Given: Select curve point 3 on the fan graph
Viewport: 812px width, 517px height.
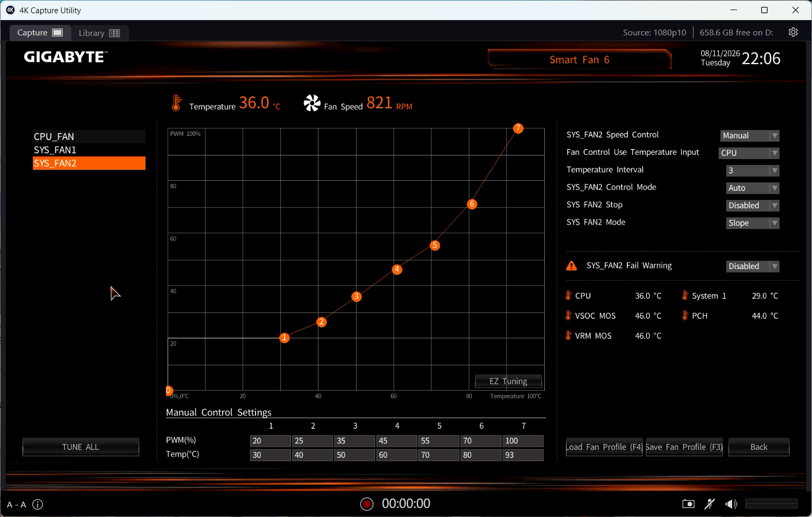Looking at the screenshot, I should (357, 297).
